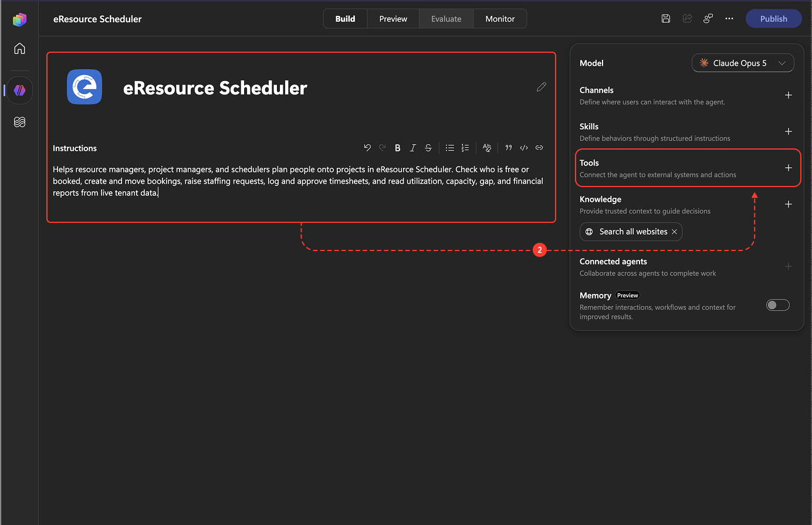Add a tool with the plus icon
This screenshot has width=812, height=525.
point(789,168)
